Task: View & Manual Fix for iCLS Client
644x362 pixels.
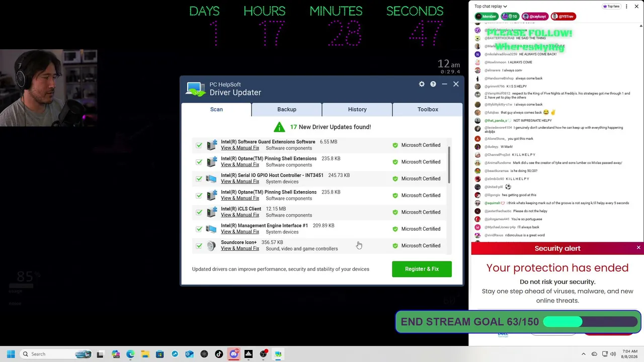Action: [x=240, y=215]
